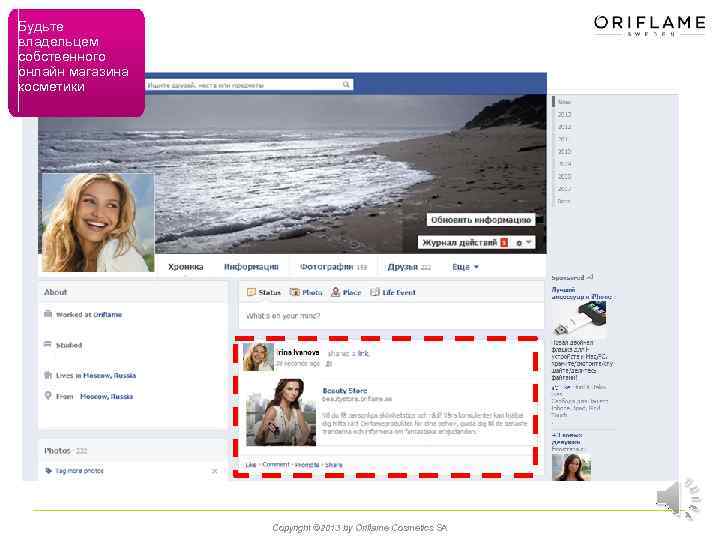Open the Журнал действий activity log
This screenshot has height=540, width=720.
pos(465,242)
